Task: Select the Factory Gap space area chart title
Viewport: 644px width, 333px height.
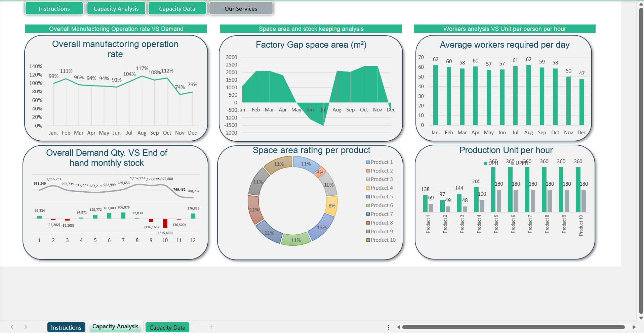Action: pos(311,45)
